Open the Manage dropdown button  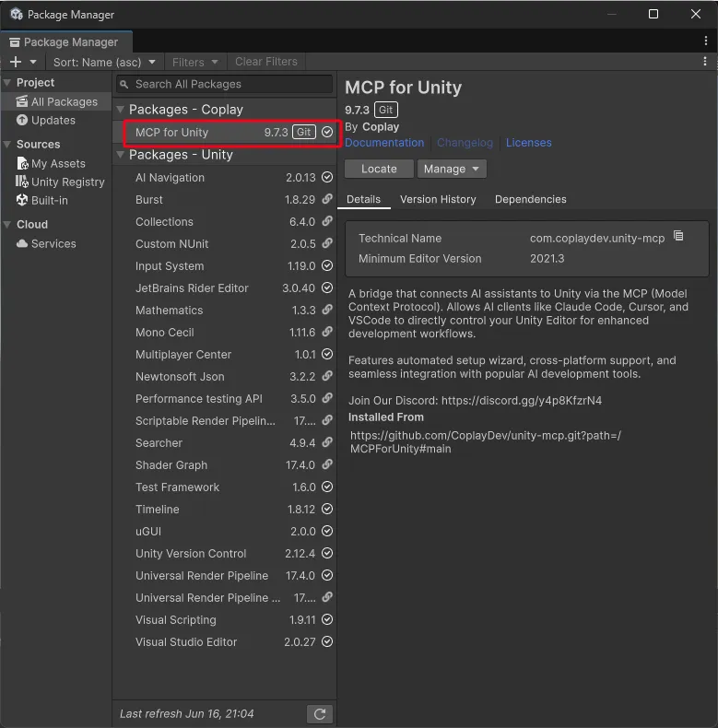point(452,169)
